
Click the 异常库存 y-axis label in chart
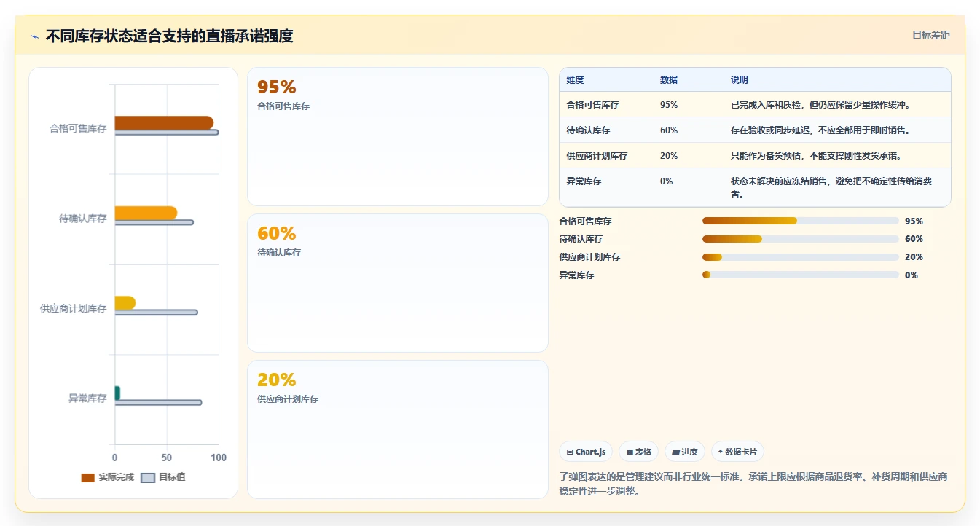[x=87, y=399]
